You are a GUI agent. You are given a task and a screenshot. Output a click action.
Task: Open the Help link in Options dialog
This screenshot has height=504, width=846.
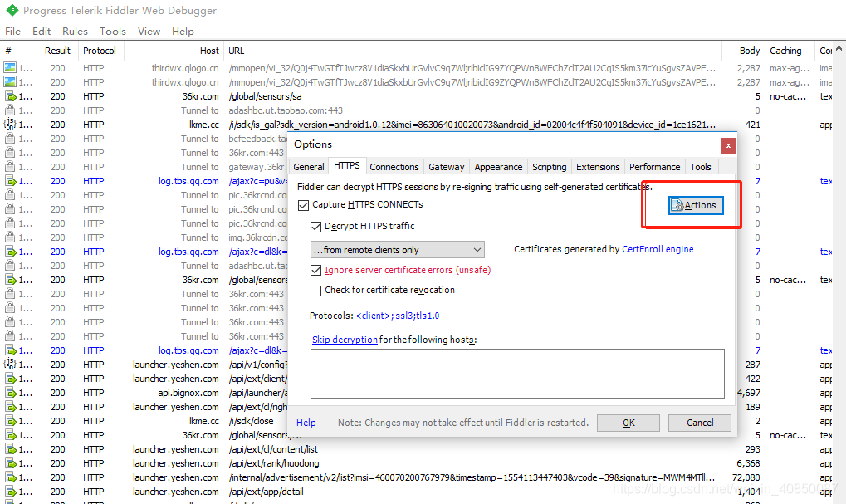coord(306,423)
